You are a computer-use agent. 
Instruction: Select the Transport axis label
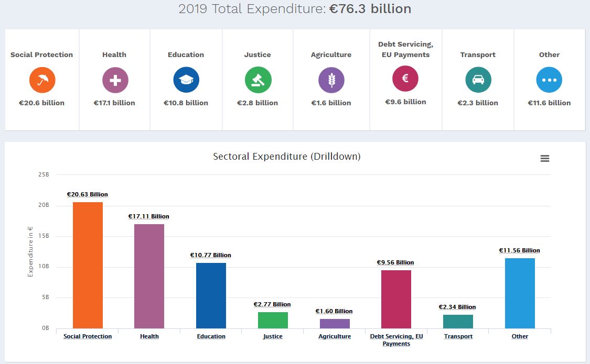coord(458,336)
